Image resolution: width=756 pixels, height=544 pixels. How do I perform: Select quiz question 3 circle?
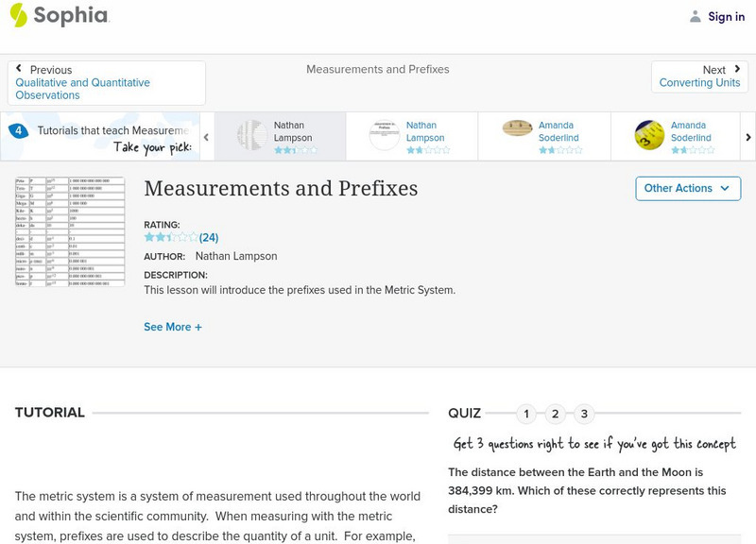point(584,414)
